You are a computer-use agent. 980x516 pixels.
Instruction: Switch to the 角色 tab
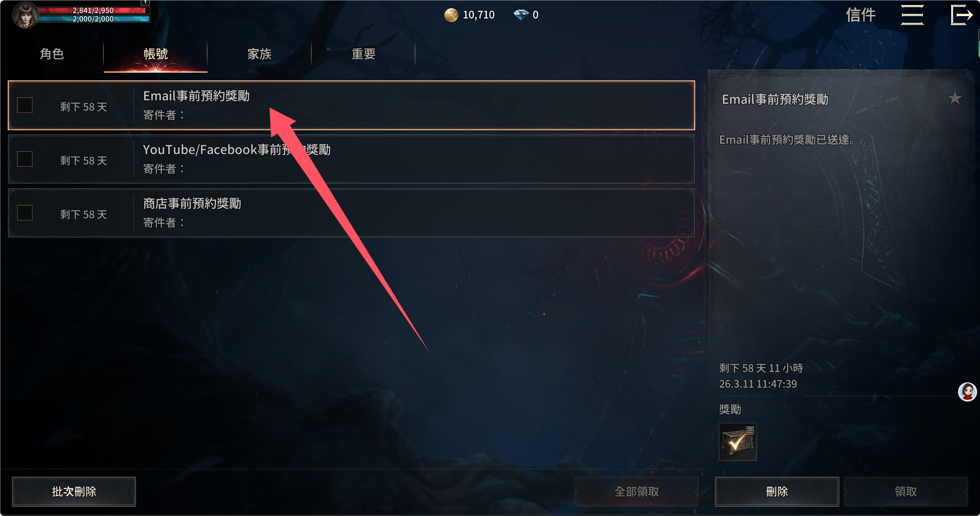(52, 54)
